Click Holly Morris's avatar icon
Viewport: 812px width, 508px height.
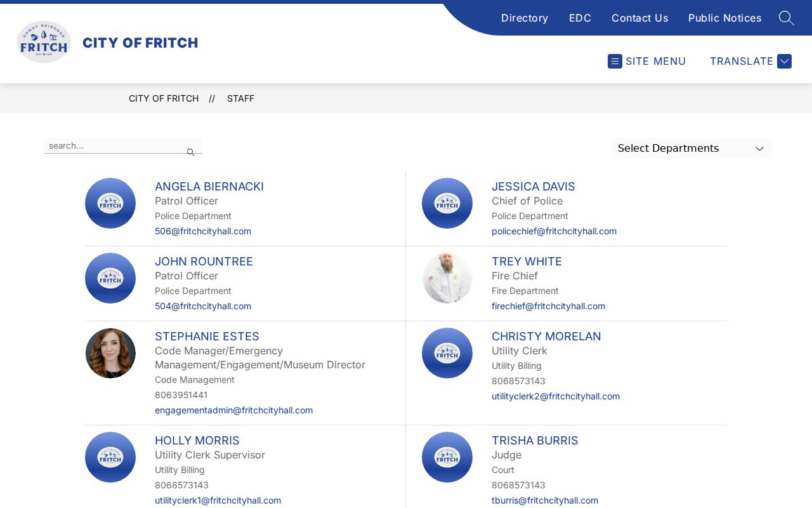[110, 457]
